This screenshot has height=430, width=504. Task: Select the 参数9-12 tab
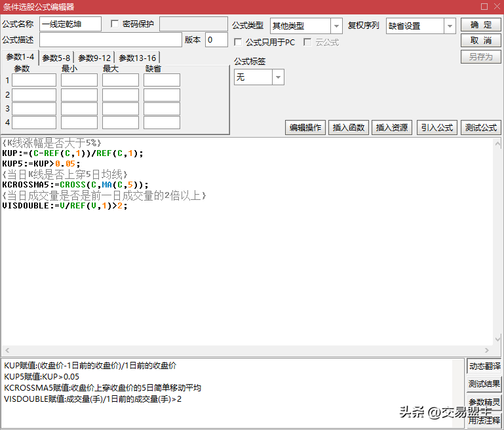(94, 58)
